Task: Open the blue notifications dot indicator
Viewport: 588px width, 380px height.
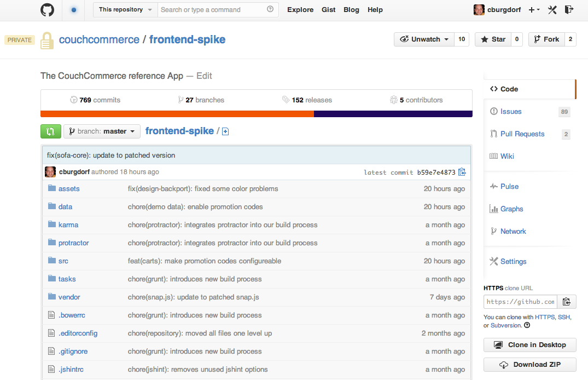Action: [x=74, y=10]
